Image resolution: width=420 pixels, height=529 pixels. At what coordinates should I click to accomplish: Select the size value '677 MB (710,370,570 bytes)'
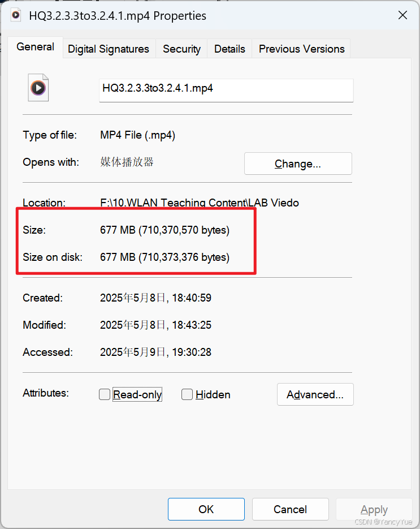point(165,230)
